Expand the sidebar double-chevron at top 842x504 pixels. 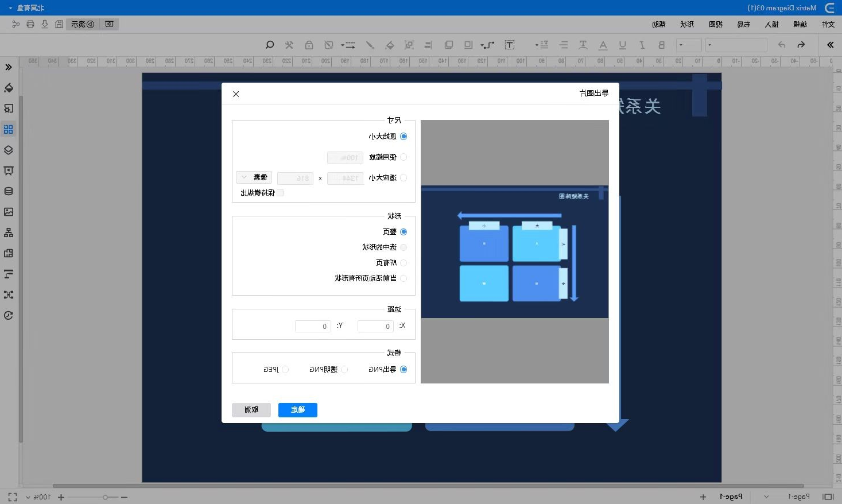9,67
